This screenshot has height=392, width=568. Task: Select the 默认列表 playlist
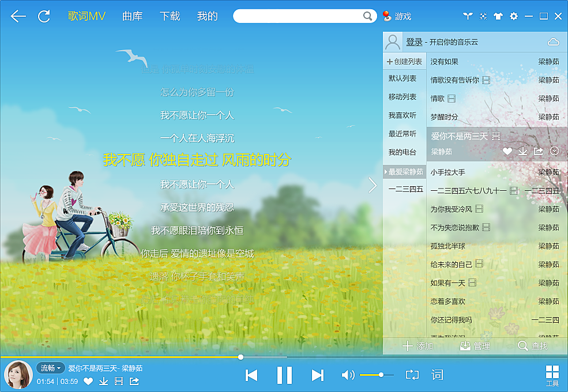tap(403, 78)
